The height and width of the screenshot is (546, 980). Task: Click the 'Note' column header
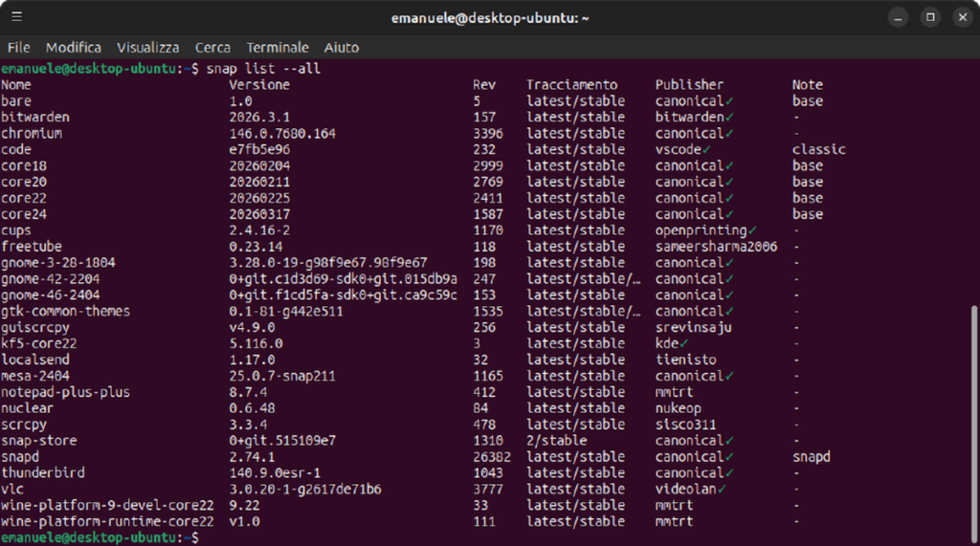(808, 85)
